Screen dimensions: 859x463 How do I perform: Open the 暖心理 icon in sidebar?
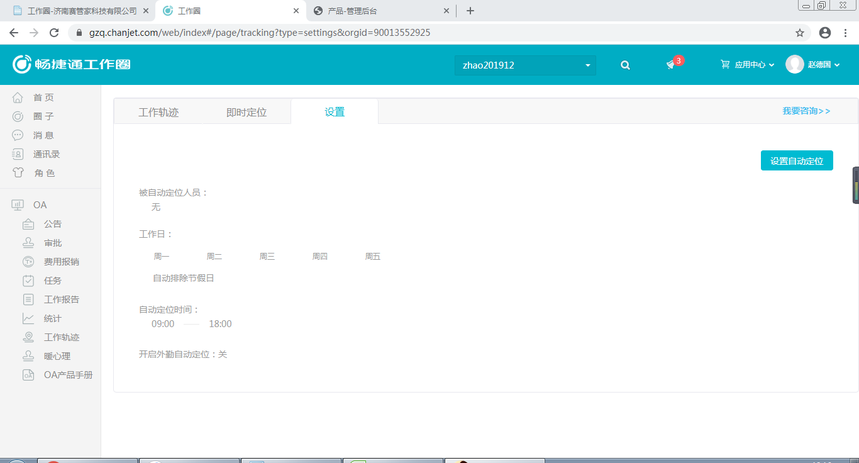pyautogui.click(x=28, y=356)
